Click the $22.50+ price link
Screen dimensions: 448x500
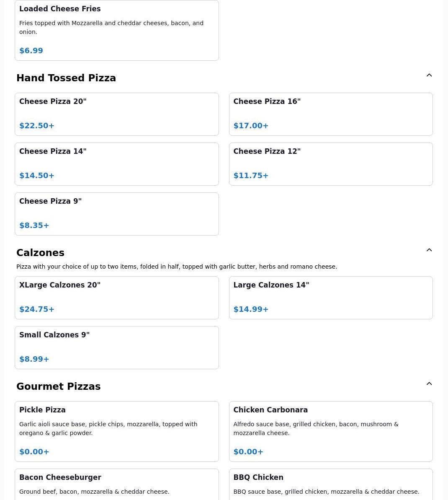click(37, 126)
